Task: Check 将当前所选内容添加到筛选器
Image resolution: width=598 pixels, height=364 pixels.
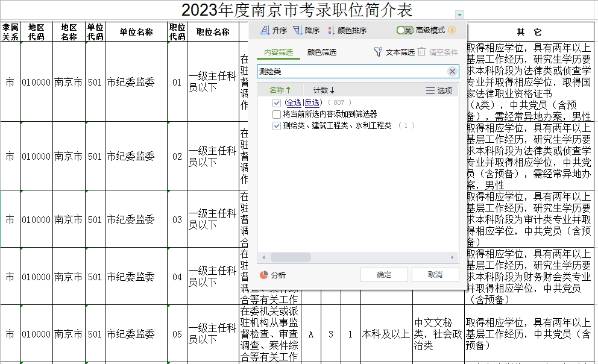Action: (277, 115)
